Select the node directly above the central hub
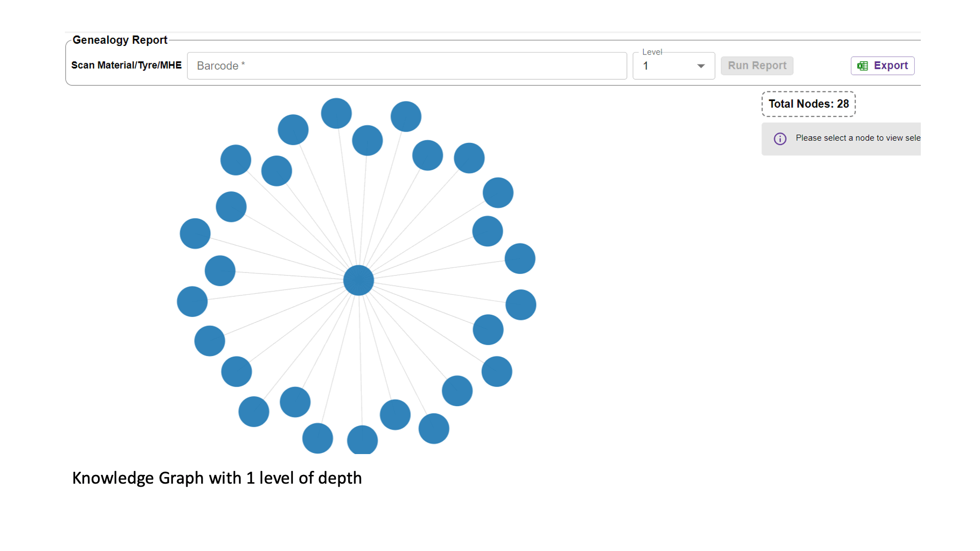 (x=367, y=140)
